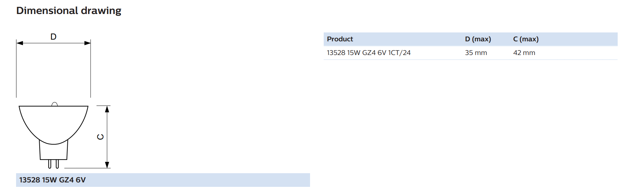This screenshot has width=644, height=193.
Task: Click the D (max) column header
Action: (478, 39)
